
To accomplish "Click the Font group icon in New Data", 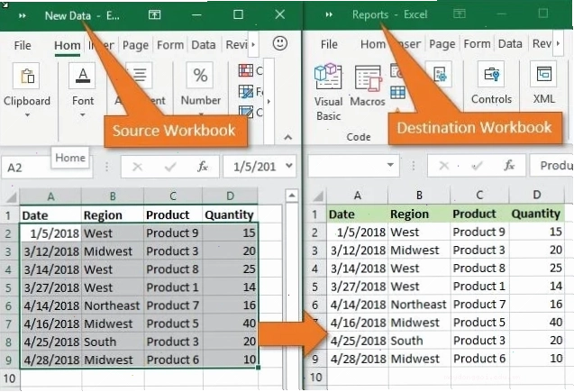I will click(83, 75).
